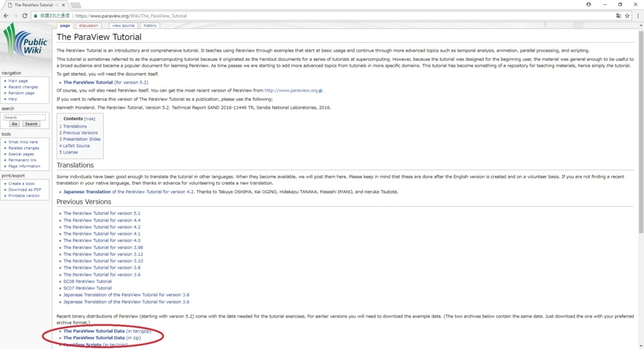
Task: Close the ParaView Tutorial browser tab
Action: point(64,5)
